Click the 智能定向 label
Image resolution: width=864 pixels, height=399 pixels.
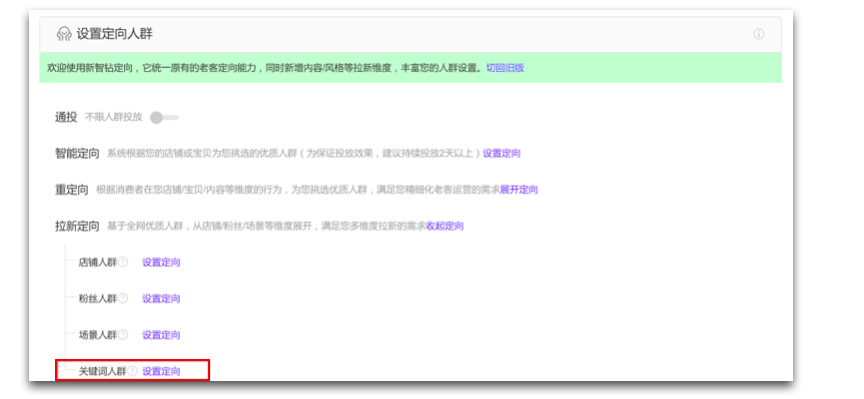(77, 153)
